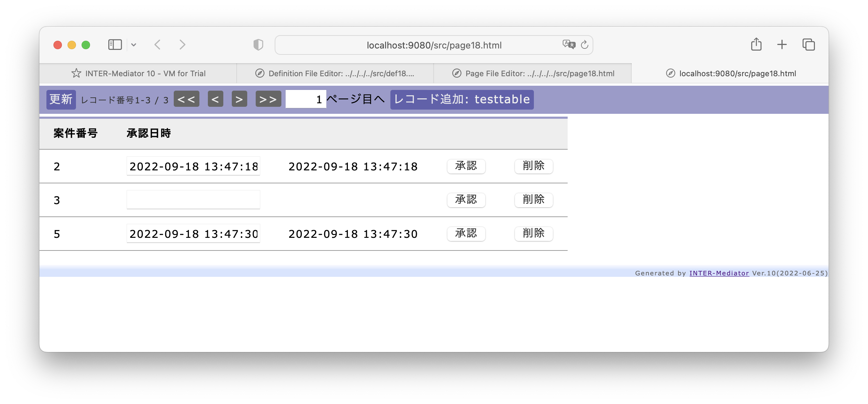868x404 pixels.
Task: Click the record number 3 cell
Action: pos(57,200)
